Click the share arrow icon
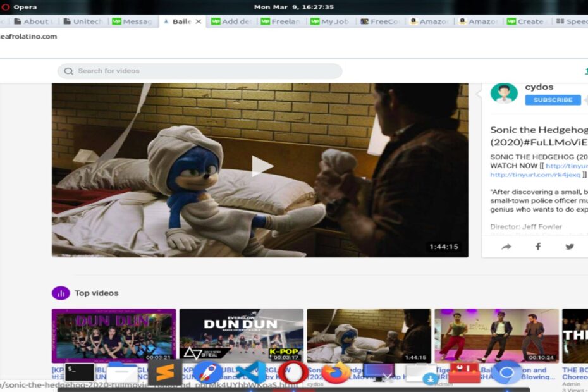This screenshot has height=392, width=588. (x=506, y=247)
